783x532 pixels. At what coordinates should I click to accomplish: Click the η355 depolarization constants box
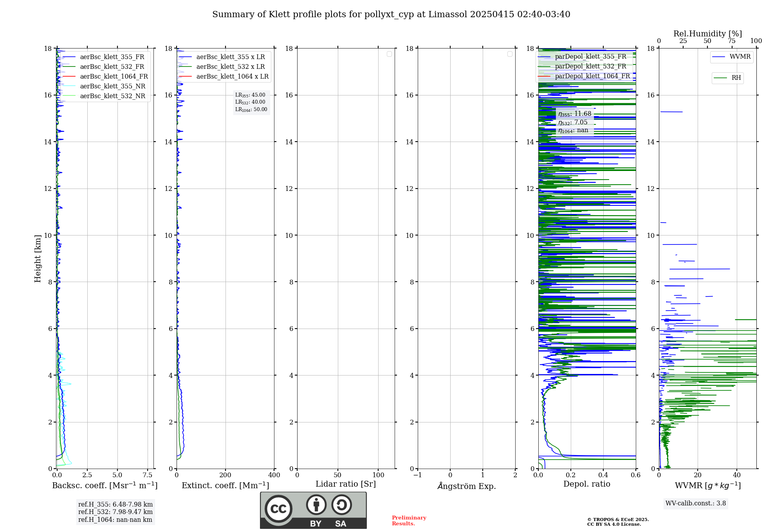point(575,122)
